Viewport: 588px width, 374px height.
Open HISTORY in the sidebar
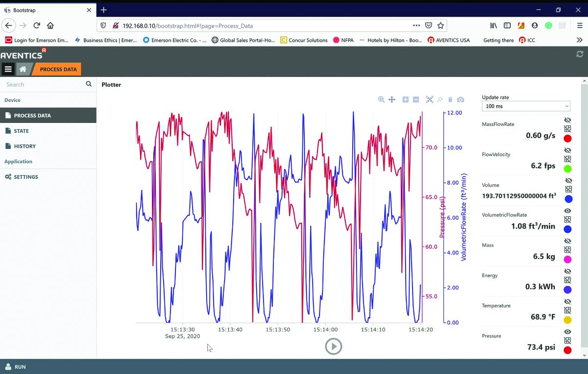[48, 146]
